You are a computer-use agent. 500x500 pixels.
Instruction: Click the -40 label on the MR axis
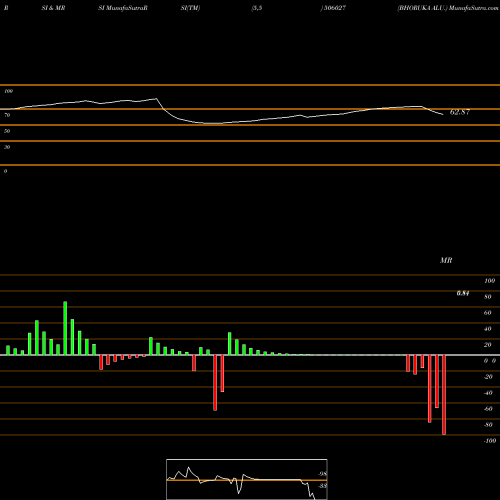coord(488,393)
